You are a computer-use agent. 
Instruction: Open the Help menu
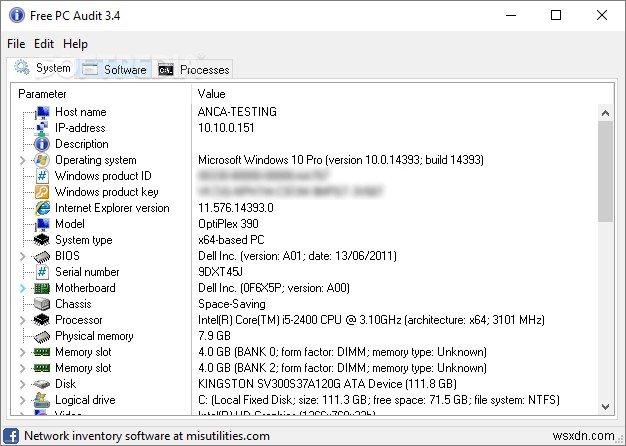point(75,44)
